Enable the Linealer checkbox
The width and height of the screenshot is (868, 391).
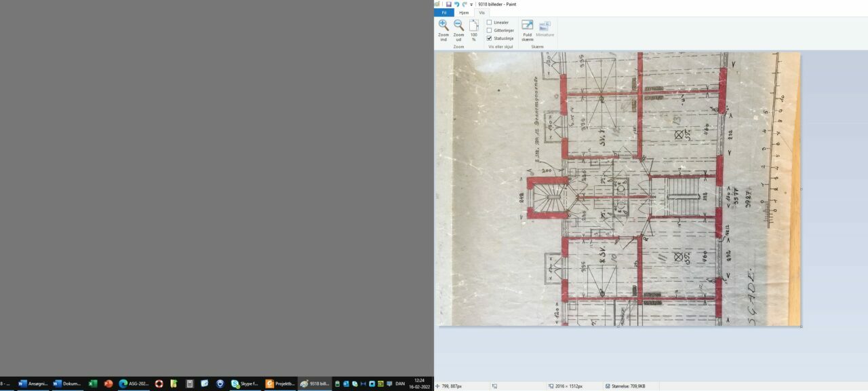(x=489, y=22)
